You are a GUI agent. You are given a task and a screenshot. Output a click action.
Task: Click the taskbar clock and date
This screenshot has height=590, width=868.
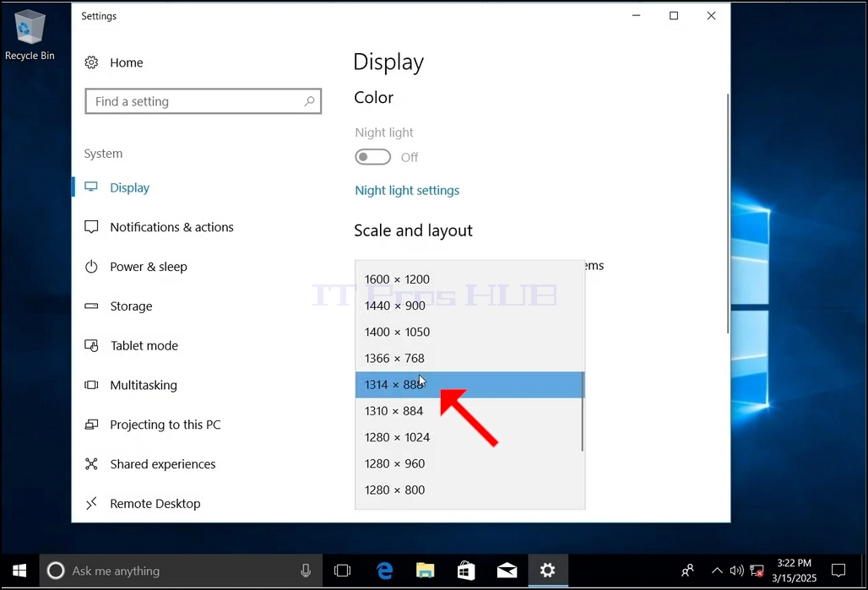794,571
